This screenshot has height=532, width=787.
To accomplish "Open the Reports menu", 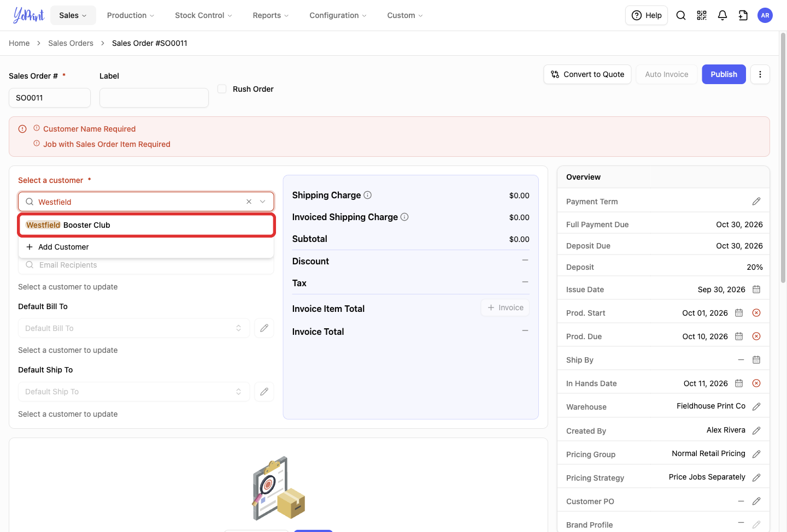I will 271,15.
